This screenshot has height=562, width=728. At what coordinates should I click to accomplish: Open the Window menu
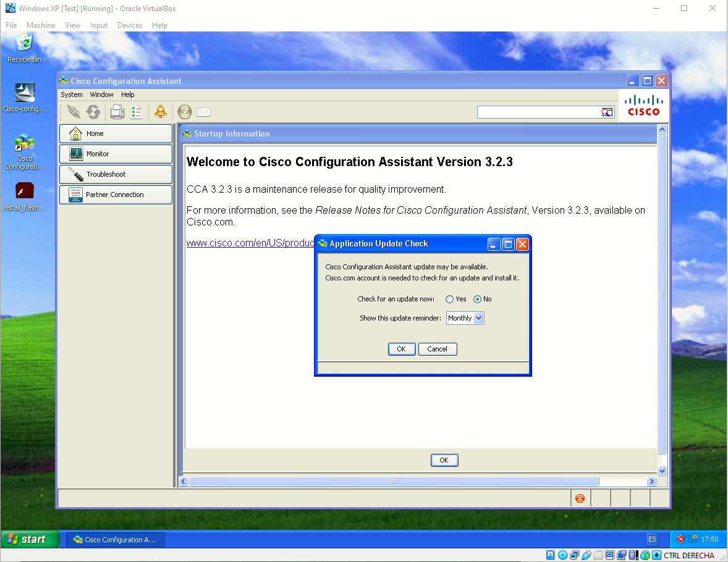coord(102,94)
